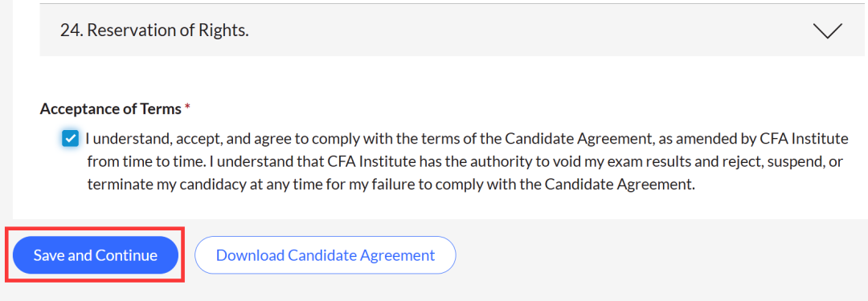Screen dimensions: 868x301
Task: Select the Acceptance of Terms label
Action: [x=111, y=109]
